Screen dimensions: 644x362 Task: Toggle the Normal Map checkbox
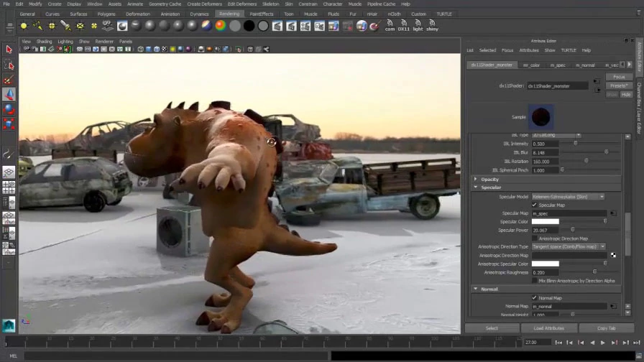tap(535, 297)
